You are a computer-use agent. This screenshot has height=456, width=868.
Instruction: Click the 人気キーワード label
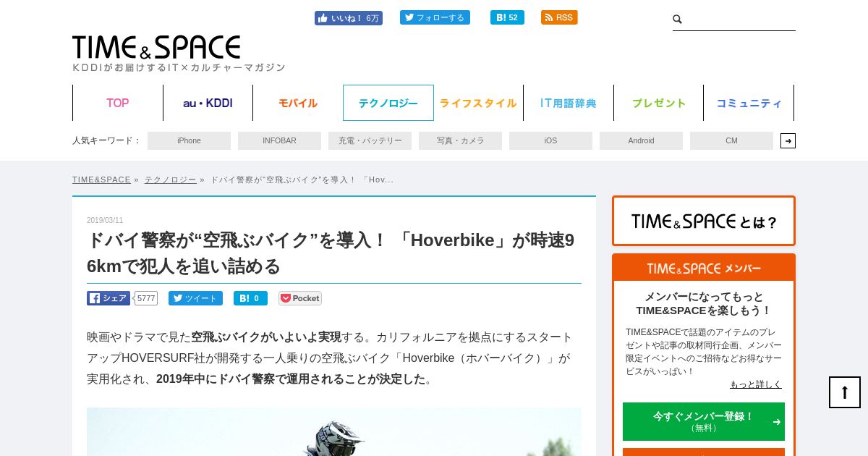106,140
